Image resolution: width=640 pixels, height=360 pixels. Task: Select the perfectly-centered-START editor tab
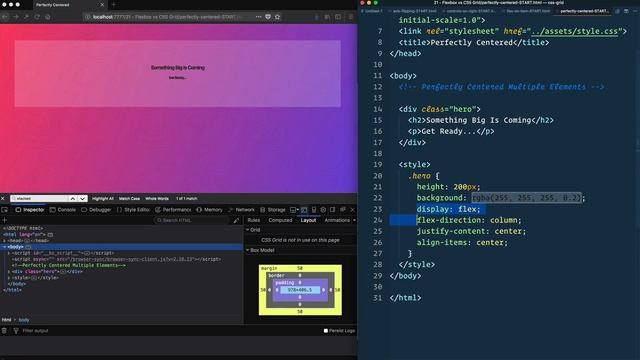[584, 11]
